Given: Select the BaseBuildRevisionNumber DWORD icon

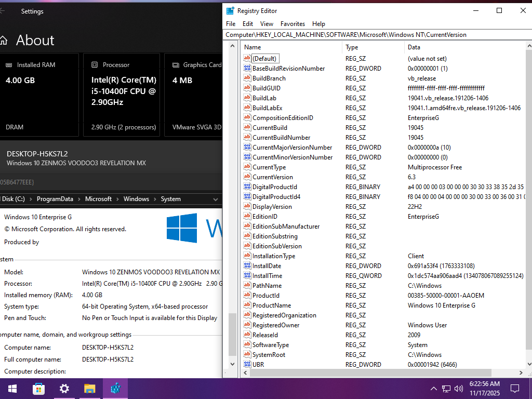Looking at the screenshot, I should pos(247,68).
